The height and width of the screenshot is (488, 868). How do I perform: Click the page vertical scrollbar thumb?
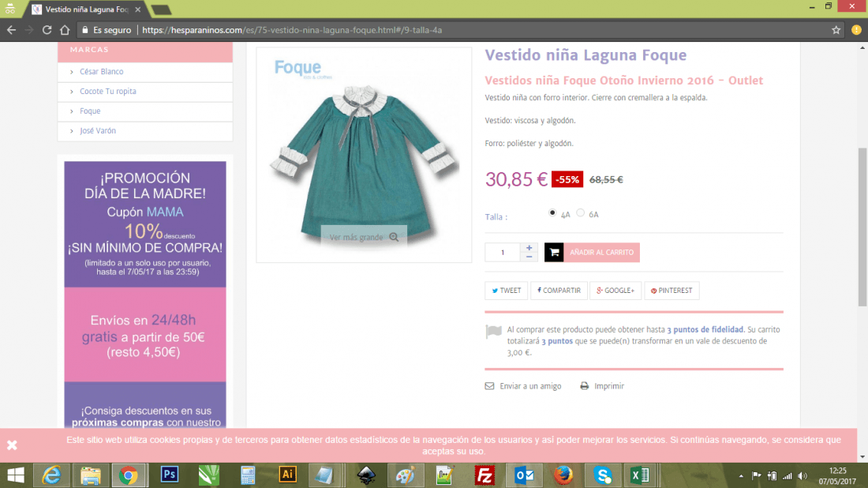click(862, 227)
